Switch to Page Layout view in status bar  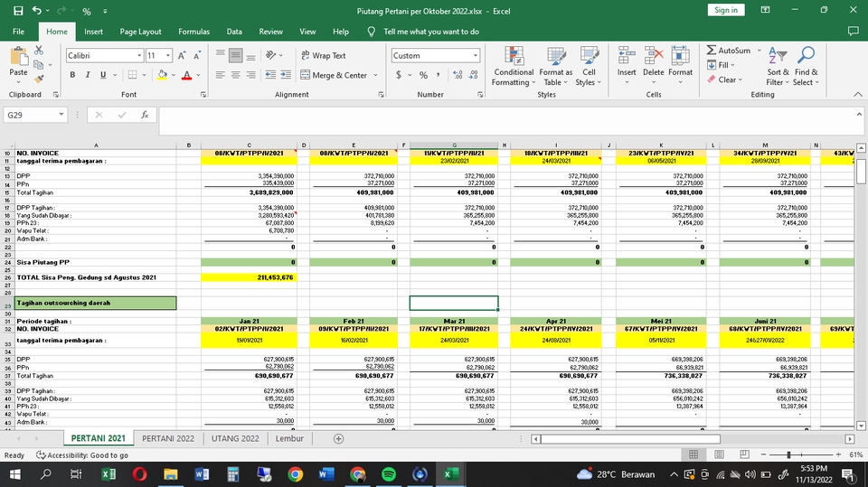(719, 454)
